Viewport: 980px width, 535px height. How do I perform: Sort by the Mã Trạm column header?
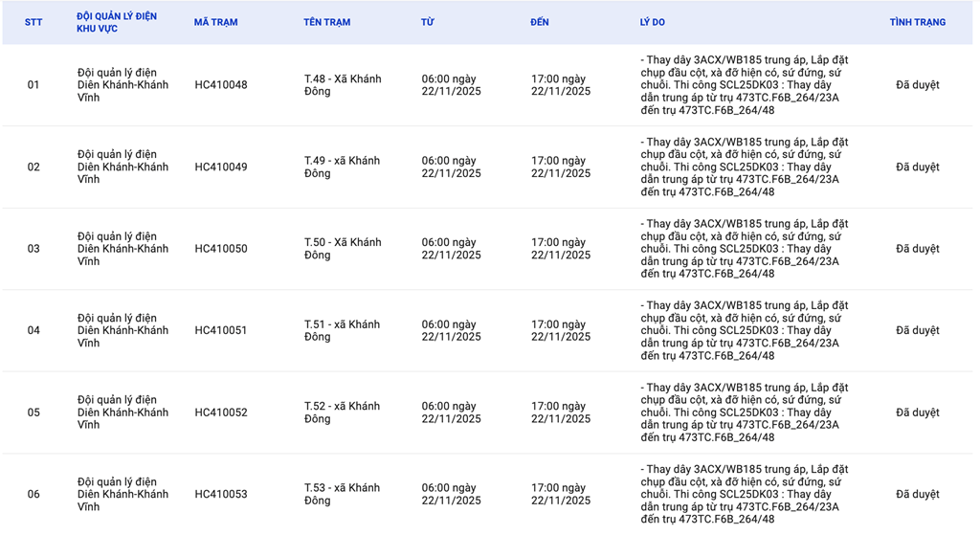point(215,22)
